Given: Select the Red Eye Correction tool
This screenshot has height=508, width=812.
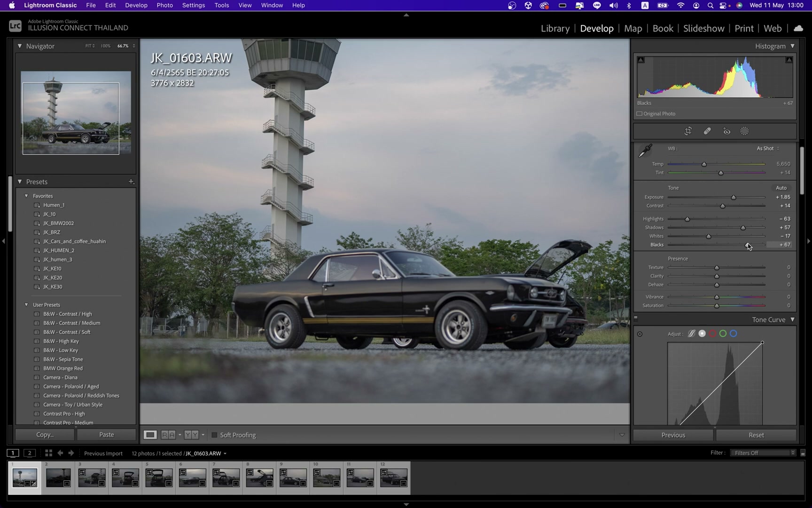Looking at the screenshot, I should click(726, 131).
